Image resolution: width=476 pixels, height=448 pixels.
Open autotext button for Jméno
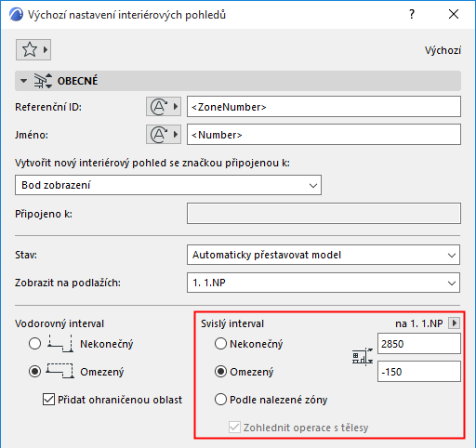(164, 135)
